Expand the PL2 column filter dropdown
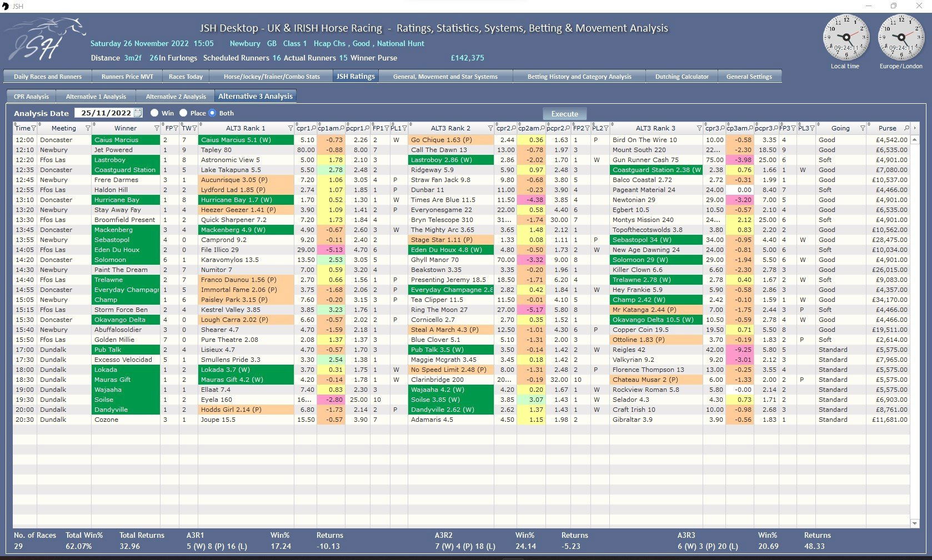The width and height of the screenshot is (932, 560). (606, 128)
